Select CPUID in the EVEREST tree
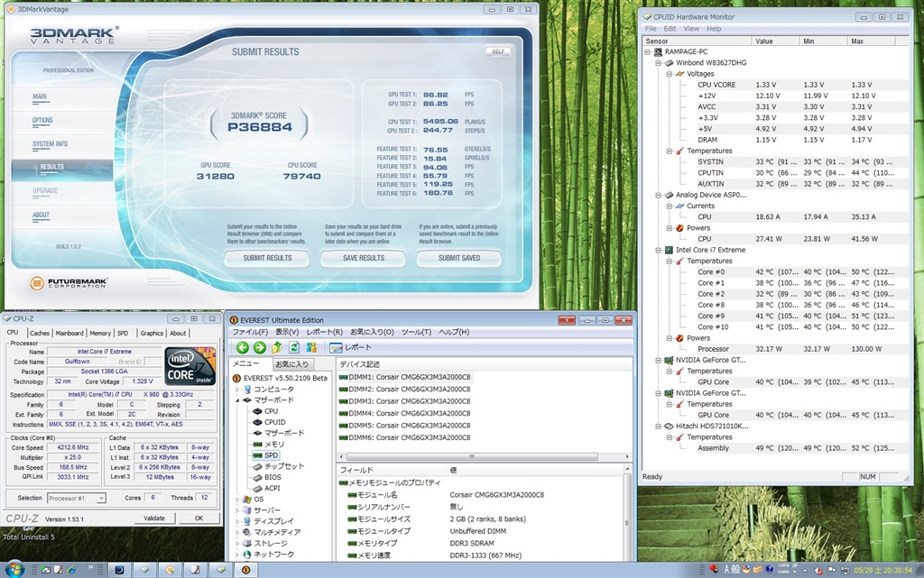924x578 pixels. (x=274, y=422)
